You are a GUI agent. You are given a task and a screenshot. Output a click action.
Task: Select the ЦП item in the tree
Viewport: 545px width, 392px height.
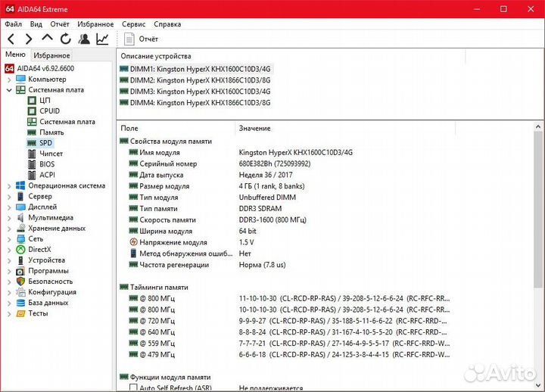[45, 101]
